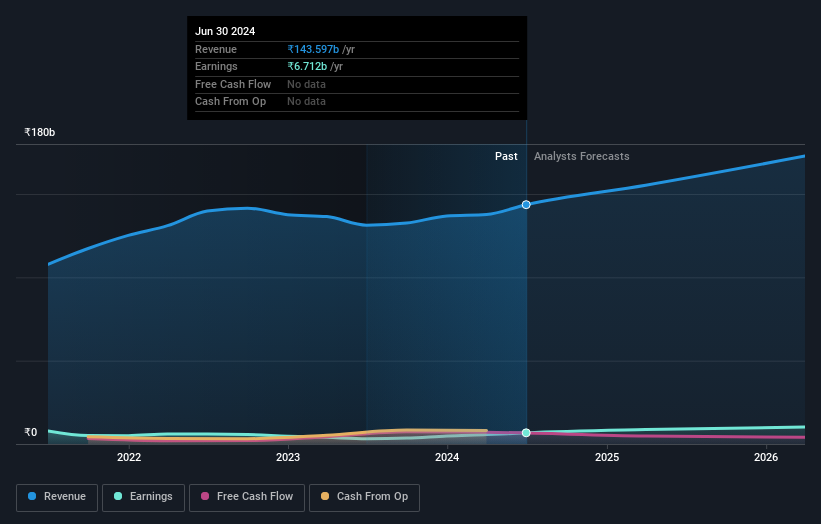This screenshot has height=524, width=821.
Task: Click the Cash From Op row's No data value
Action: pos(306,102)
